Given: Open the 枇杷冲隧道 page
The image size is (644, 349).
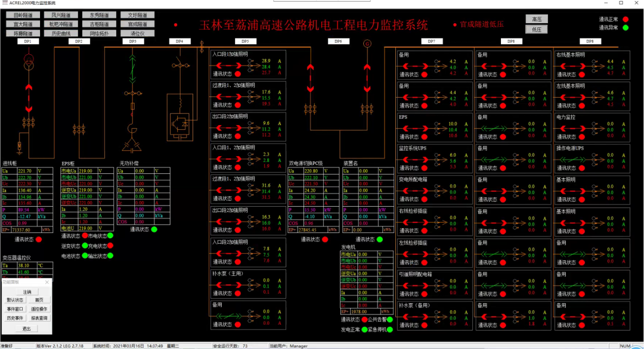Looking at the screenshot, I should [61, 24].
